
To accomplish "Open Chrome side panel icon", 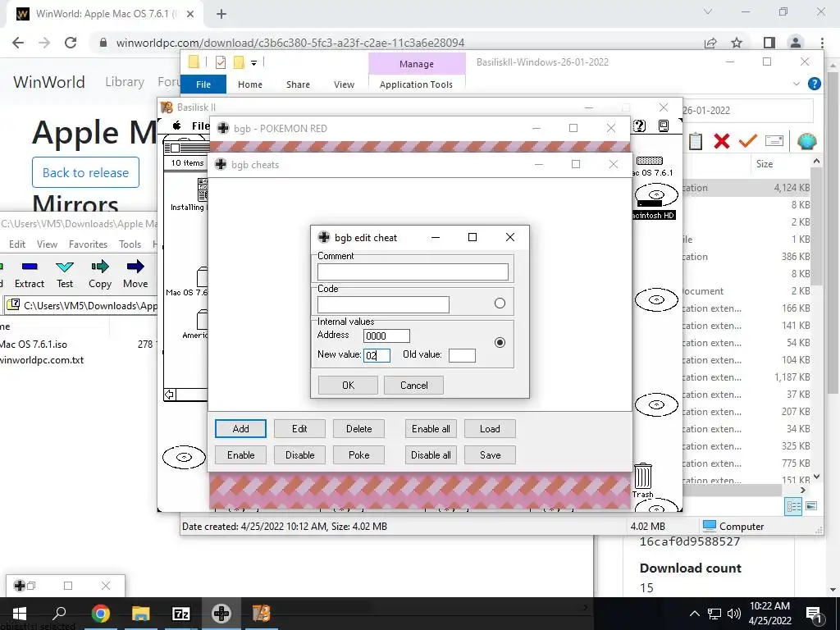I will coord(769,43).
